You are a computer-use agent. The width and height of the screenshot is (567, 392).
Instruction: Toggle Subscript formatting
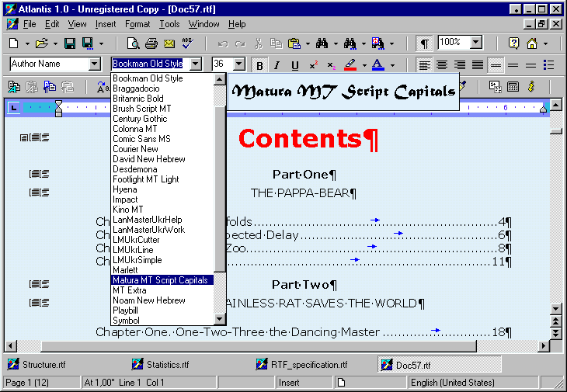[x=331, y=65]
